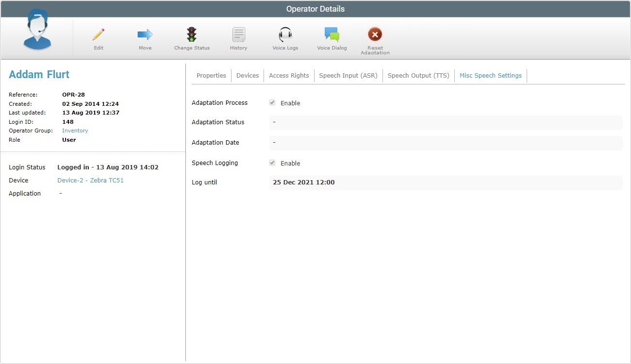
Task: Click the Edit pencil icon
Action: click(98, 35)
